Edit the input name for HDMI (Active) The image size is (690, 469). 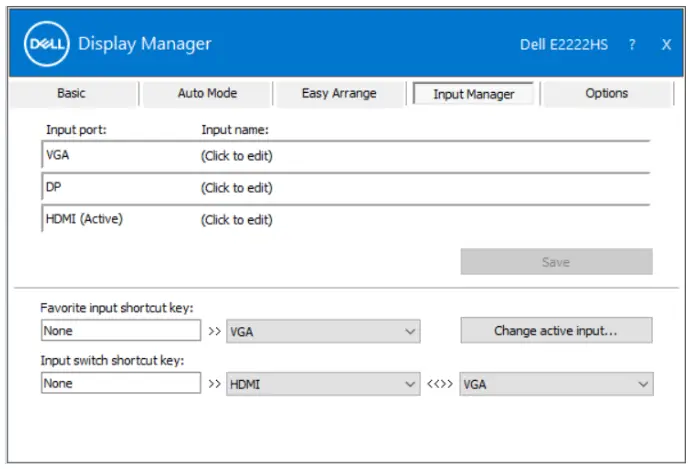coord(237,220)
